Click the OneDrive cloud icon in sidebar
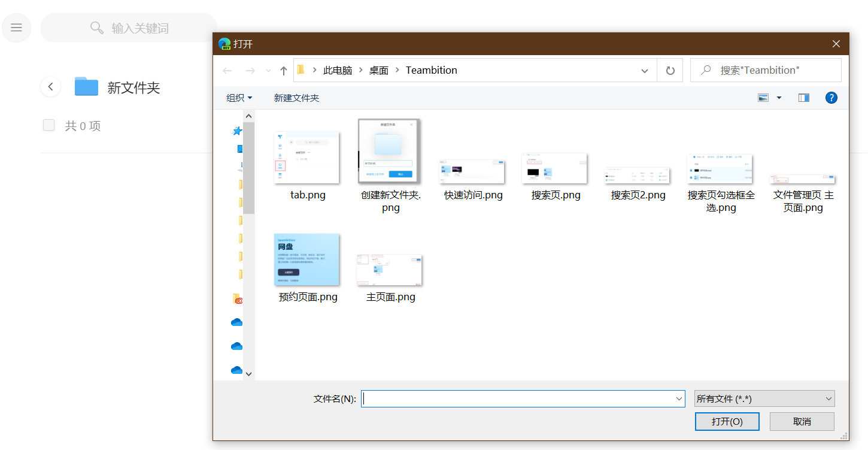The height and width of the screenshot is (450, 868). click(x=236, y=322)
